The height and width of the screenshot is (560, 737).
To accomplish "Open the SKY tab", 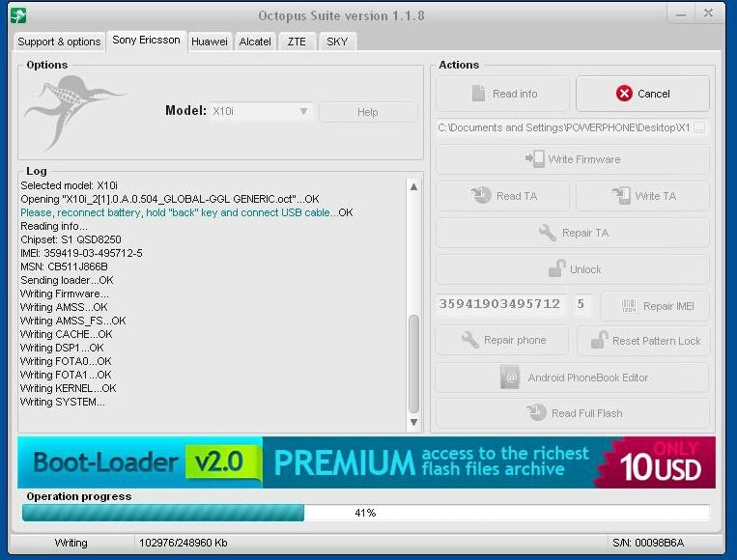I will [337, 42].
